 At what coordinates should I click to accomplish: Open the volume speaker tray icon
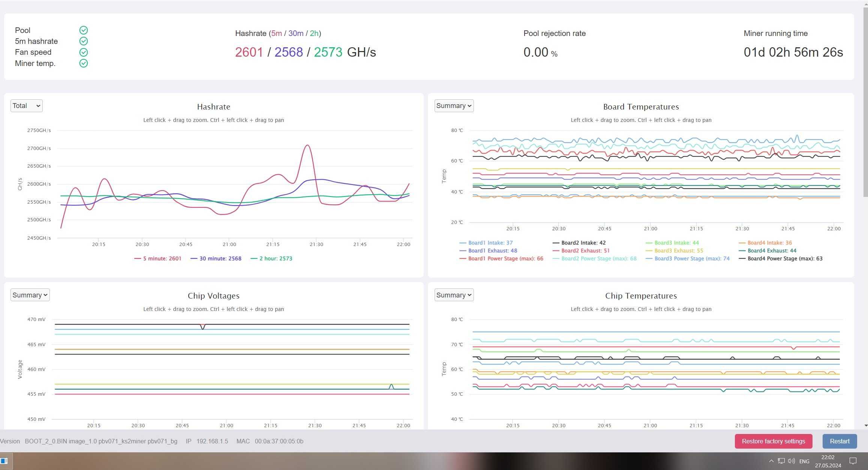point(791,461)
